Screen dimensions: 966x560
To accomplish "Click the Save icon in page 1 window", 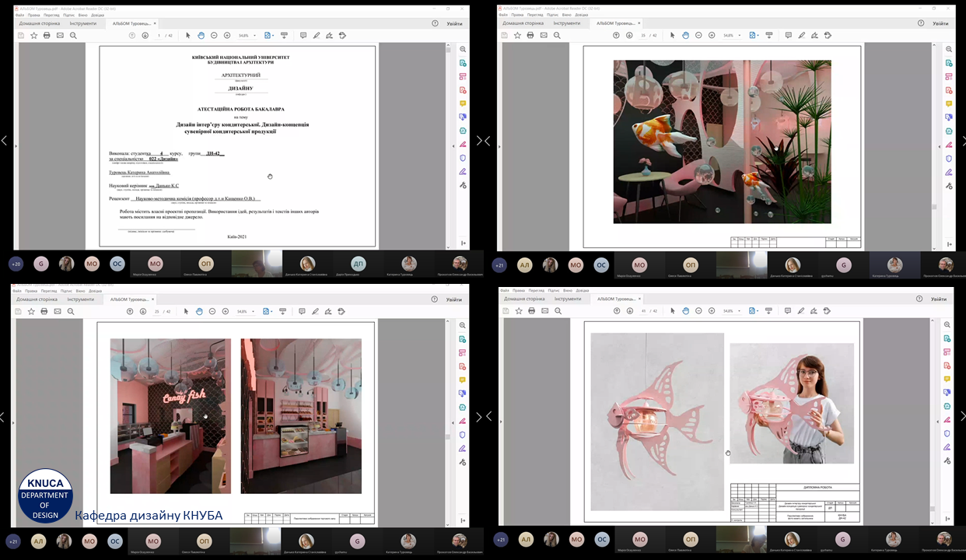I will (x=21, y=35).
